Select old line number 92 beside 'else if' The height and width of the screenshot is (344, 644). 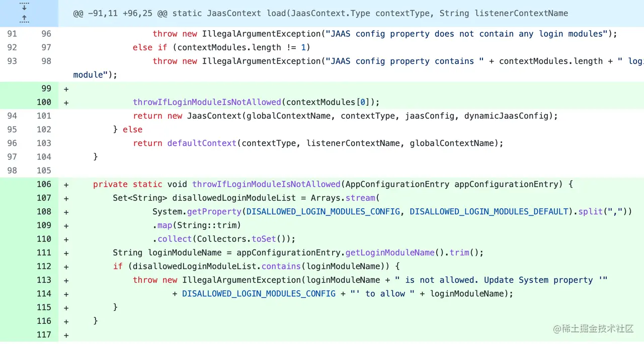(12, 47)
